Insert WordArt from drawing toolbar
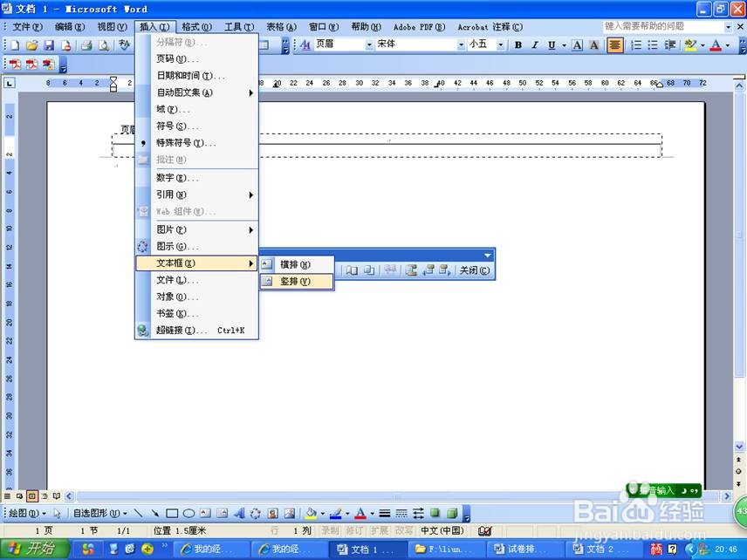This screenshot has width=747, height=560. tap(239, 513)
